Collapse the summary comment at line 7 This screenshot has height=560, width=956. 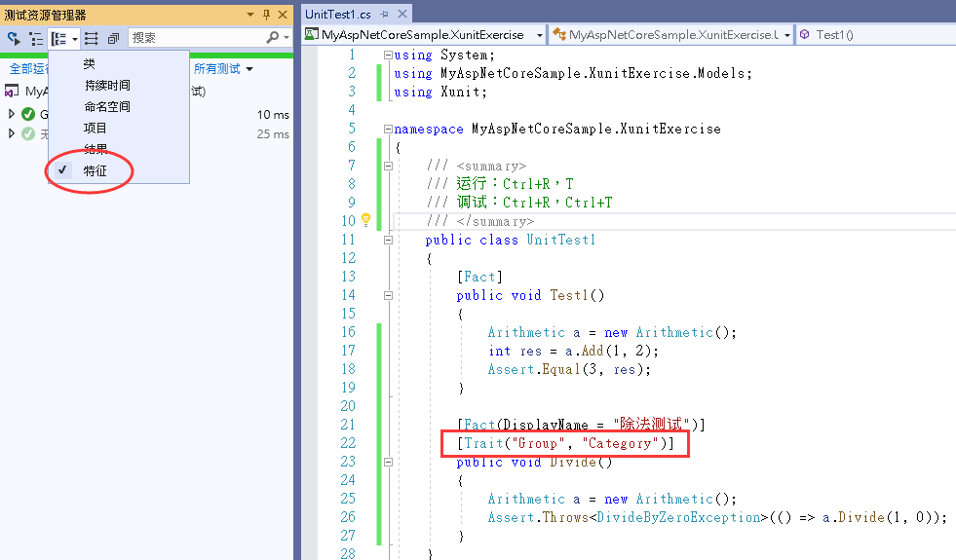pos(388,166)
